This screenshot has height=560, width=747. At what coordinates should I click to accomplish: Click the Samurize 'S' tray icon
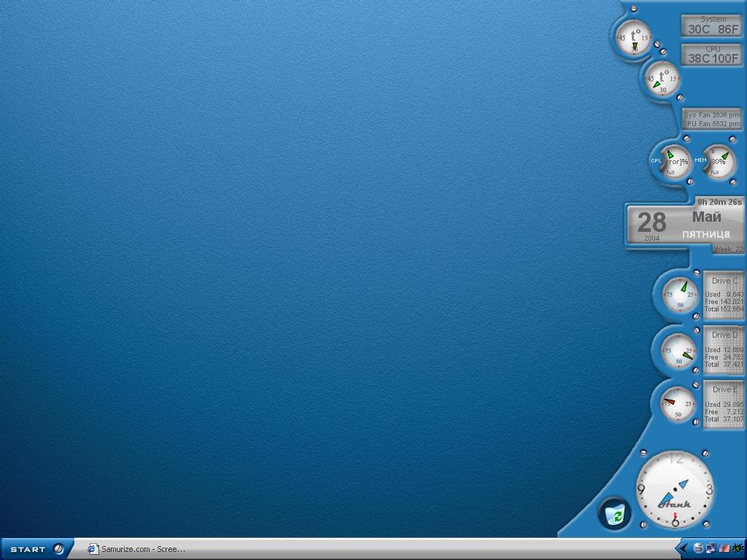[x=698, y=548]
